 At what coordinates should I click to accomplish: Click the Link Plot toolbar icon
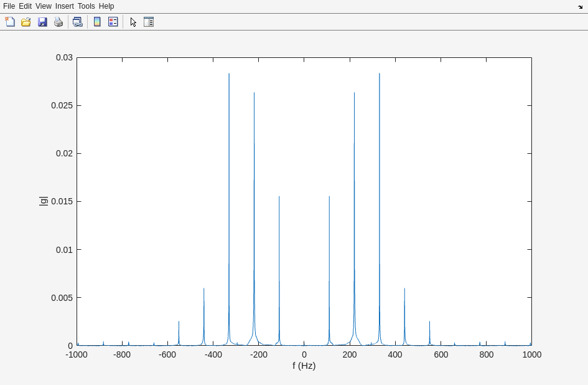click(x=77, y=22)
